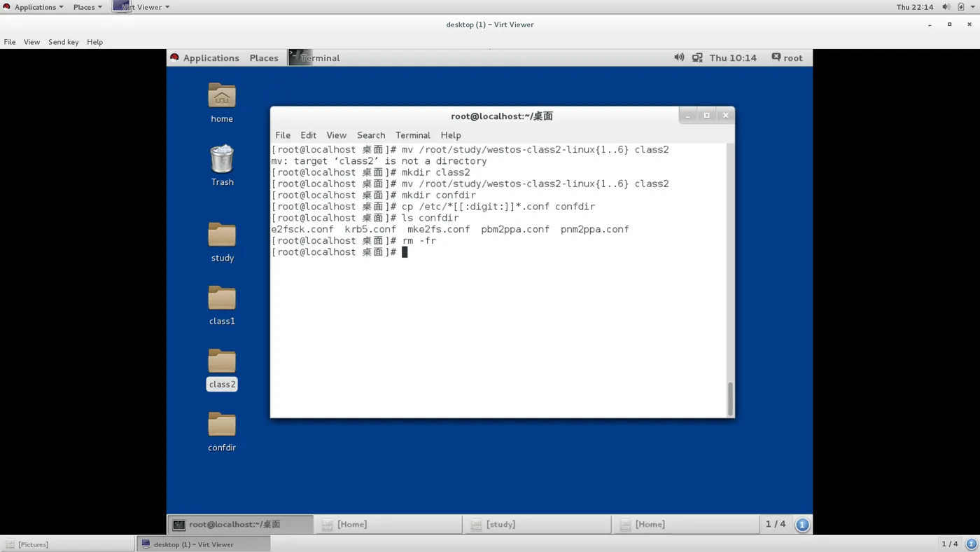Switch to first [Home] taskbar window
Viewport: 980px width, 552px height.
(x=389, y=524)
